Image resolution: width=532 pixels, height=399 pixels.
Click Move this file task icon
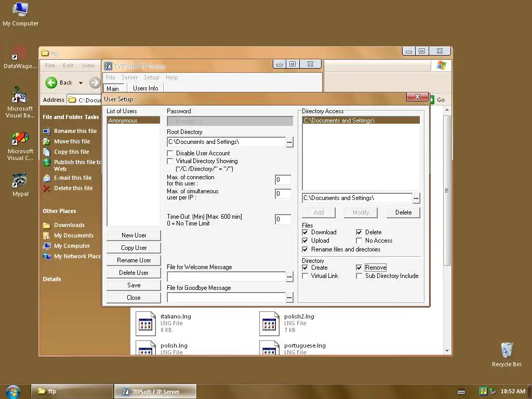click(x=46, y=141)
